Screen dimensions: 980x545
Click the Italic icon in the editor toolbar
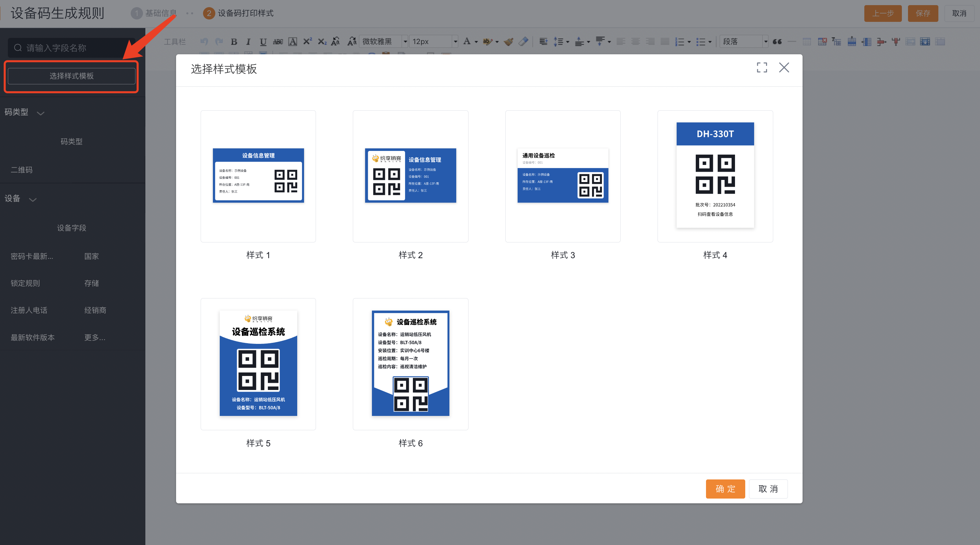click(x=248, y=41)
